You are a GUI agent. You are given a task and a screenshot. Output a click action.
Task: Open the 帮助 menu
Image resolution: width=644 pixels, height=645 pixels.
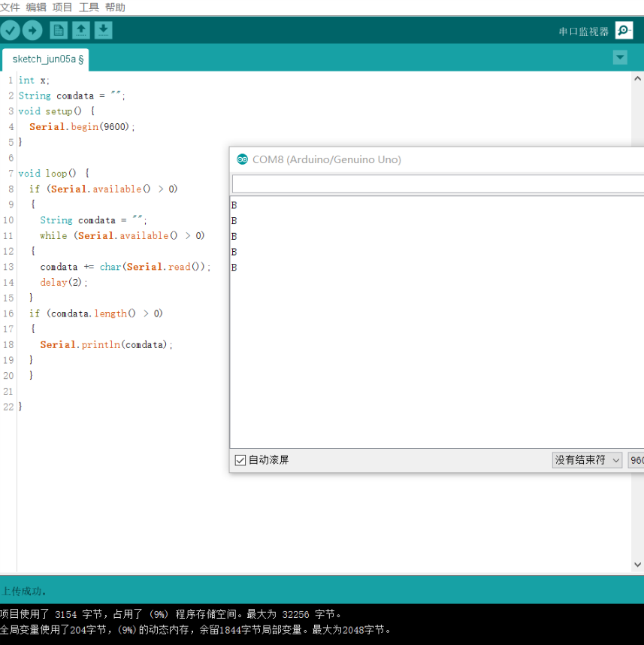115,8
